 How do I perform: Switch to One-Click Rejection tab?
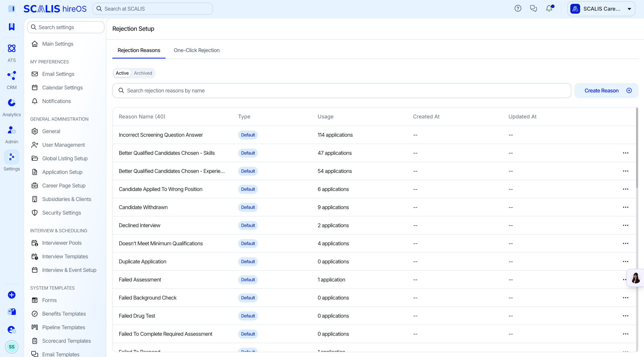tap(197, 50)
